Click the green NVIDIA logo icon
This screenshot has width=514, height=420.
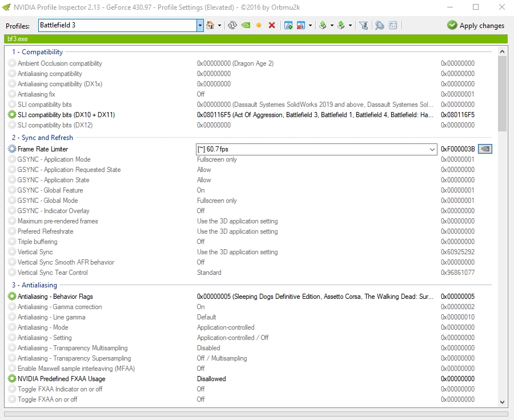[x=246, y=25]
